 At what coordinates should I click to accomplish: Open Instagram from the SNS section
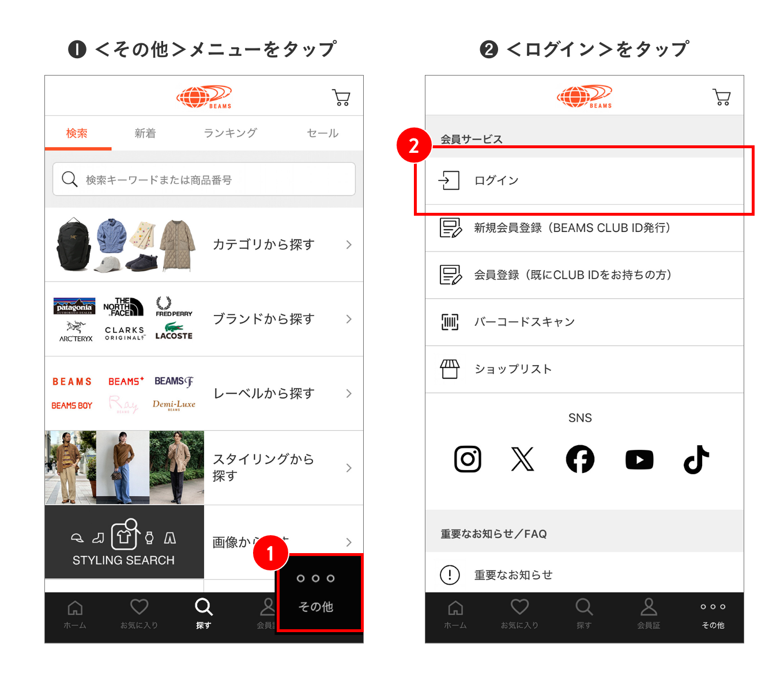tap(468, 459)
